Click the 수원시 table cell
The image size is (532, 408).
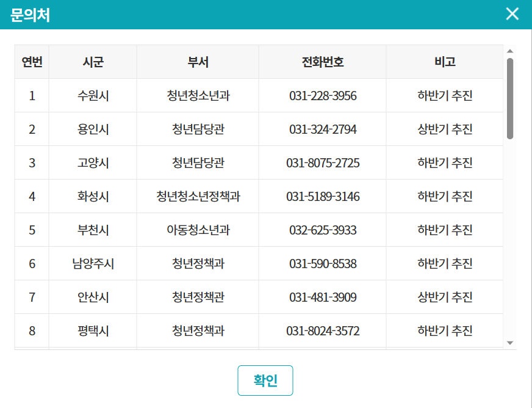click(x=92, y=95)
